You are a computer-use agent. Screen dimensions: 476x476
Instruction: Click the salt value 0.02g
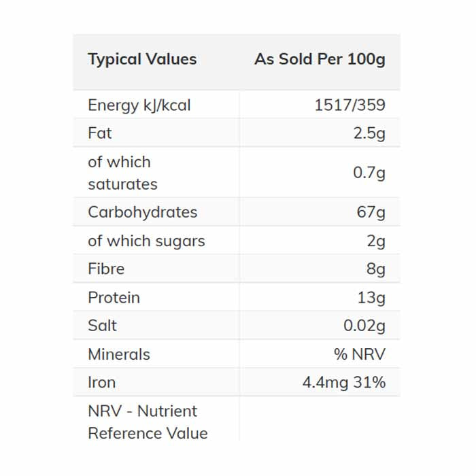(x=364, y=326)
